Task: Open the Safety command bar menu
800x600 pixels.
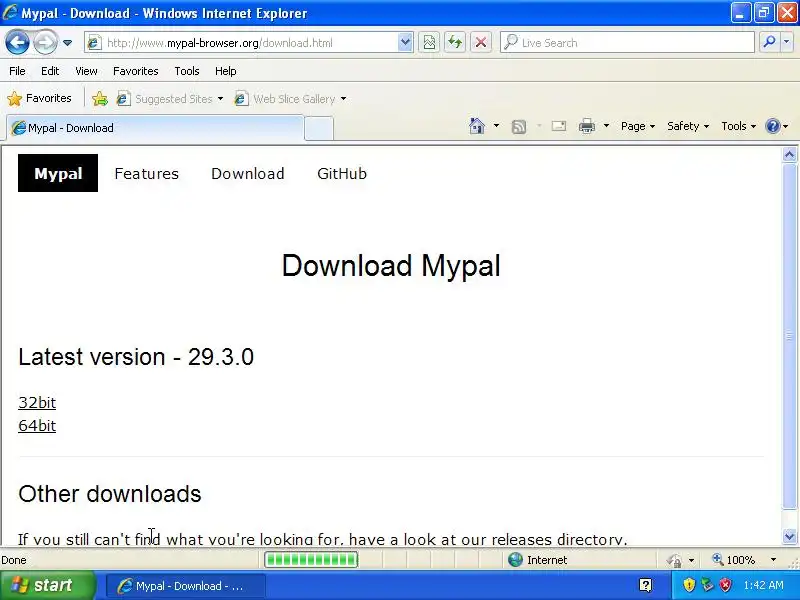Action: [x=688, y=126]
